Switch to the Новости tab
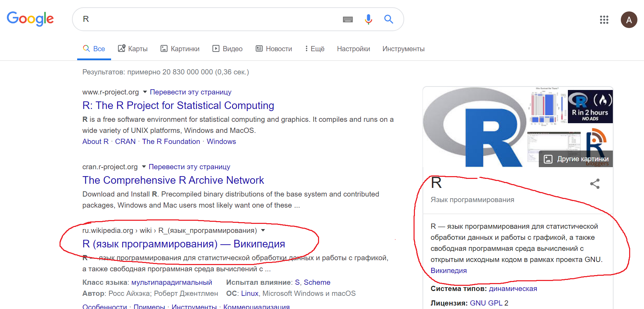This screenshot has height=309, width=644. [274, 49]
